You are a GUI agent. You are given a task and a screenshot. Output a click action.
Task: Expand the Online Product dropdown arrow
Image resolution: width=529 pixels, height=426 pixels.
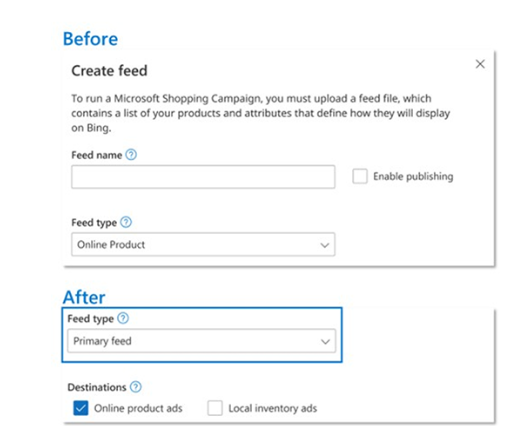pos(325,245)
